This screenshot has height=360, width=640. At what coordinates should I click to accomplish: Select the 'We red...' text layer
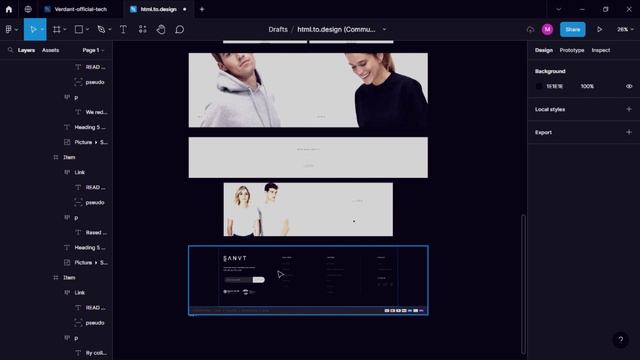click(x=96, y=112)
